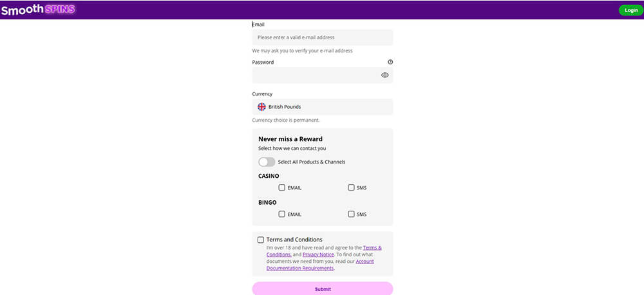Screen dimensions: 644x295
Task: Check the Bingo EMAIL checkbox
Action: (282, 214)
